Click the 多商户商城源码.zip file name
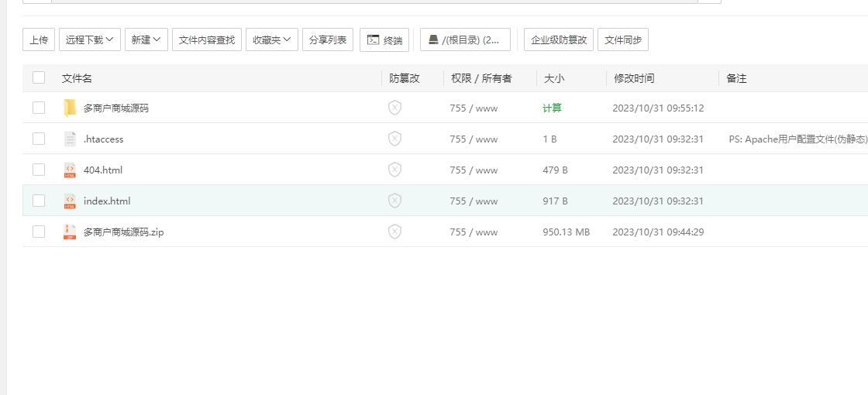Viewport: 868px width, 395px height. (123, 232)
